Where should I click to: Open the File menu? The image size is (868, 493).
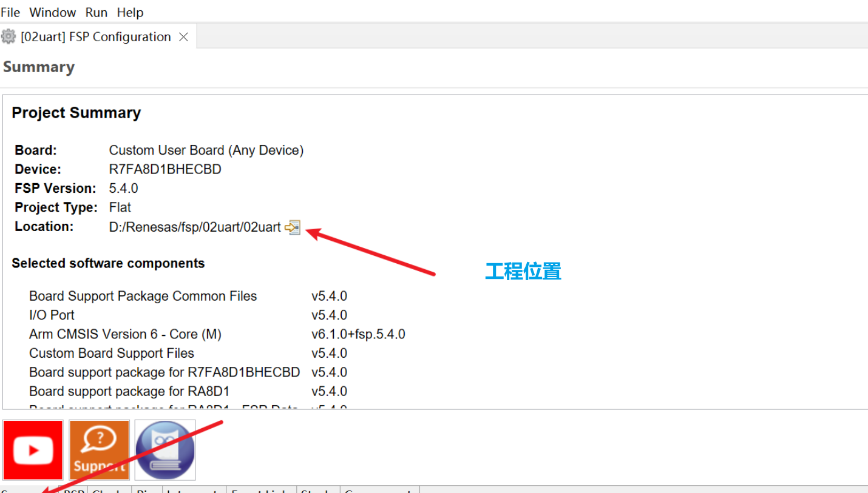click(x=10, y=12)
